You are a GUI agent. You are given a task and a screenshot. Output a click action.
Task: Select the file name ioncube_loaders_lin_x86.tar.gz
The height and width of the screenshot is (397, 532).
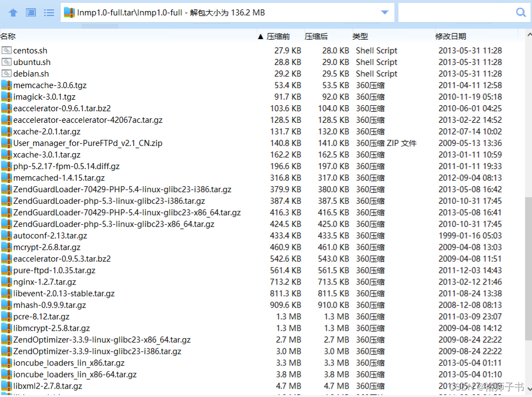pyautogui.click(x=69, y=363)
